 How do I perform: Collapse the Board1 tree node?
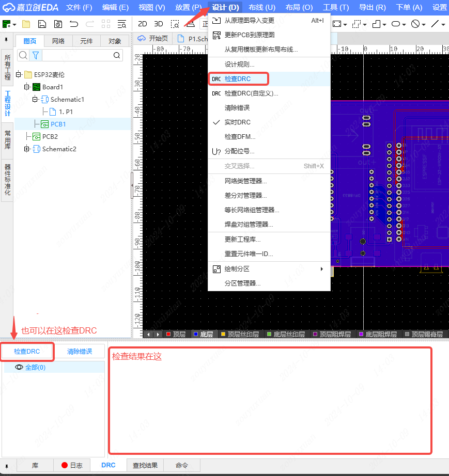click(27, 87)
